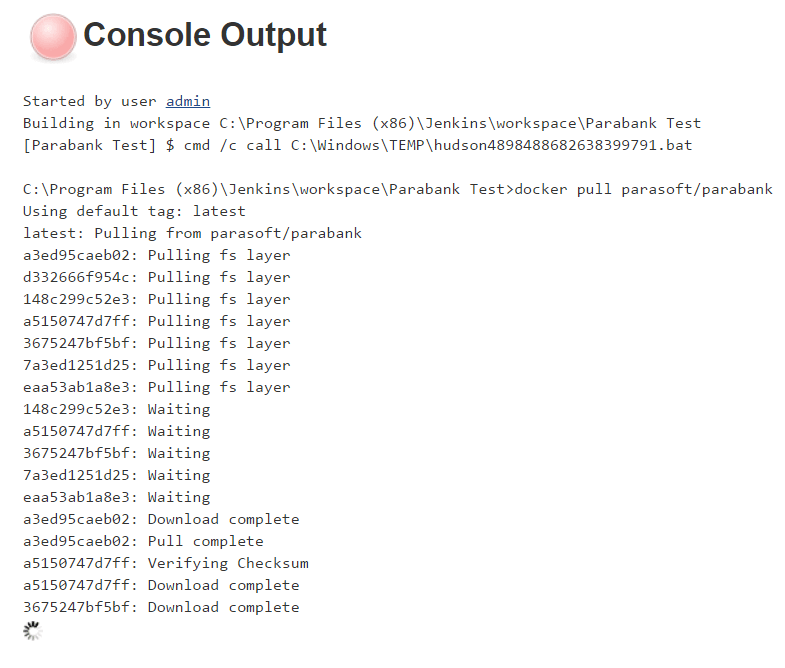Click 'd332666f954c: Pulling fs layer' line
This screenshot has width=785, height=668.
157,278
